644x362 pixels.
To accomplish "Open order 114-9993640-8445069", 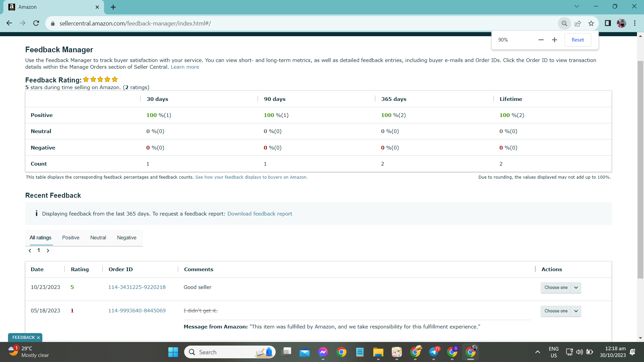I will click(x=137, y=311).
